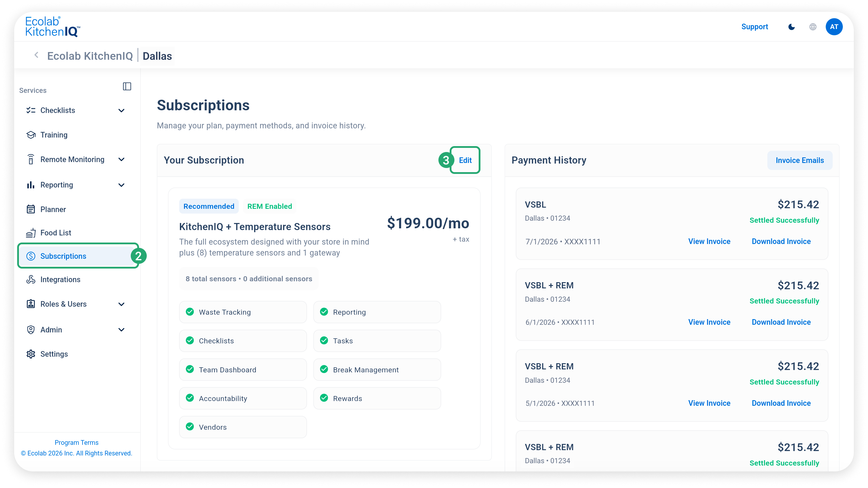Toggle dark mode moon icon
The height and width of the screenshot is (488, 868).
791,27
